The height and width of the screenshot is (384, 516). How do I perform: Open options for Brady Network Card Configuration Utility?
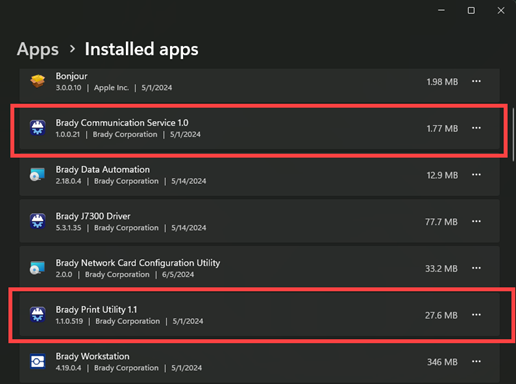[476, 268]
